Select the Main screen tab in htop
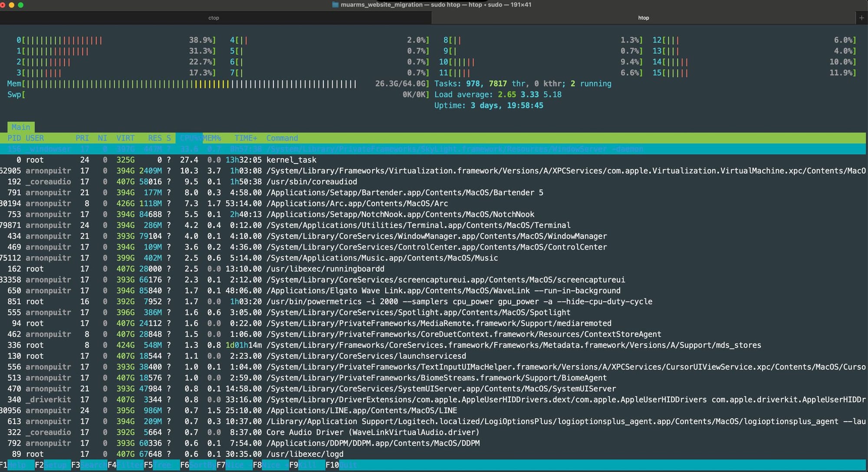868x472 pixels. click(x=21, y=127)
